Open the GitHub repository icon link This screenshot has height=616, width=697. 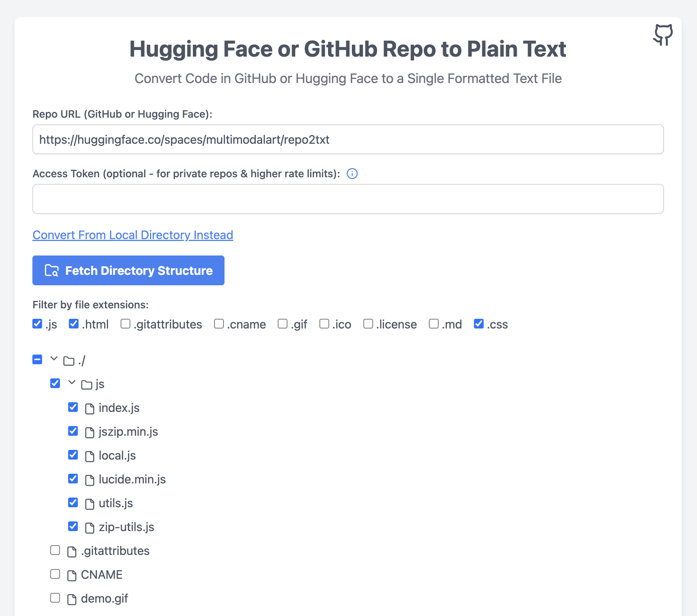[x=663, y=35]
